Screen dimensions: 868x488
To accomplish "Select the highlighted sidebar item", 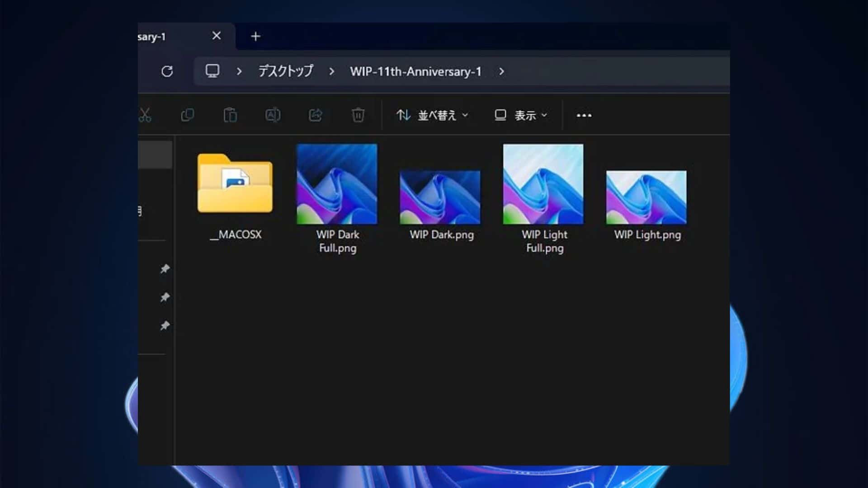I will click(x=155, y=155).
